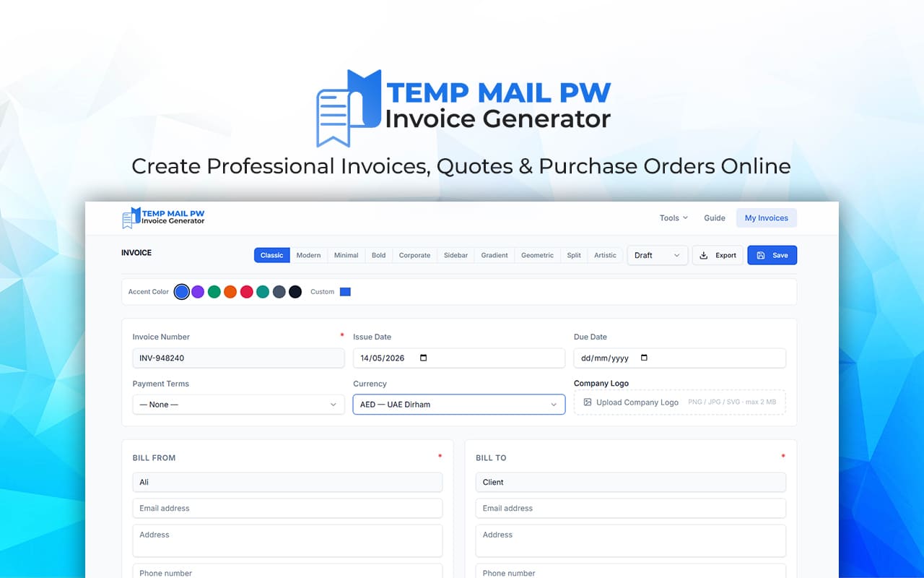Image resolution: width=924 pixels, height=578 pixels.
Task: Click the BILL TO heading
Action: tap(491, 458)
